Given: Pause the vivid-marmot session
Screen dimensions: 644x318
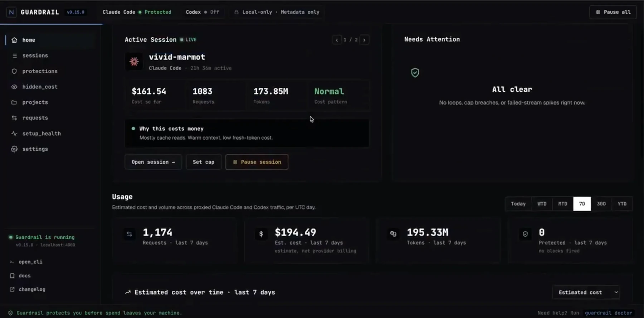Looking at the screenshot, I should coord(257,162).
